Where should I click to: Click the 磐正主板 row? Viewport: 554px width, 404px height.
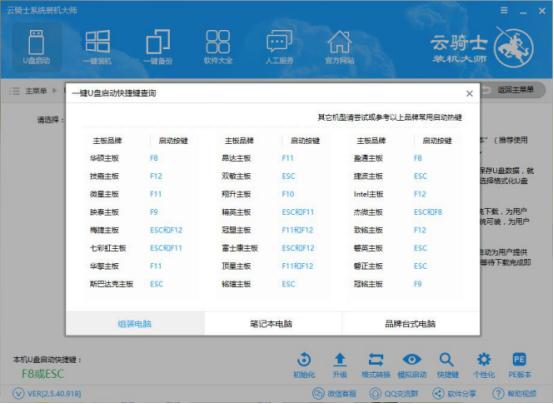(404, 266)
